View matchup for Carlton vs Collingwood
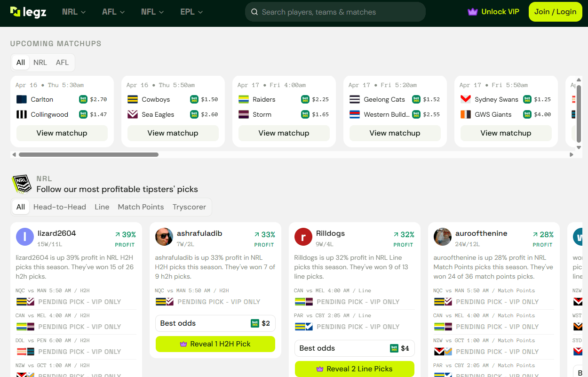 (x=62, y=133)
